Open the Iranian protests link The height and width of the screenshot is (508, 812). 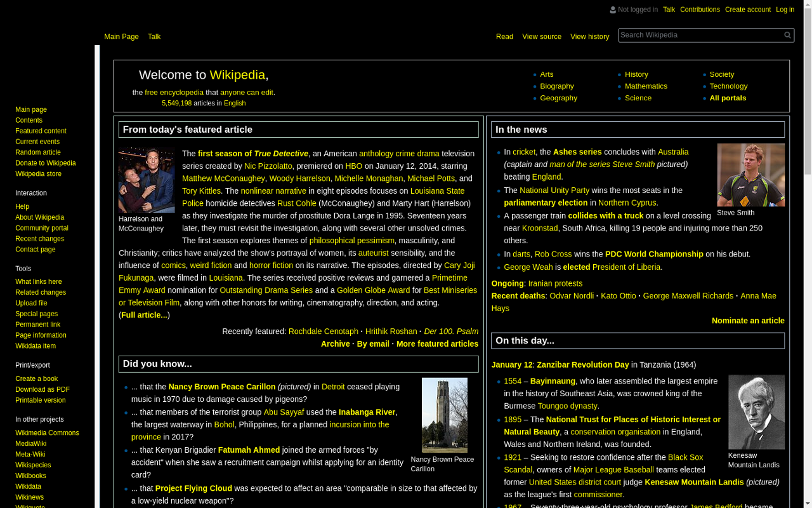pos(555,283)
